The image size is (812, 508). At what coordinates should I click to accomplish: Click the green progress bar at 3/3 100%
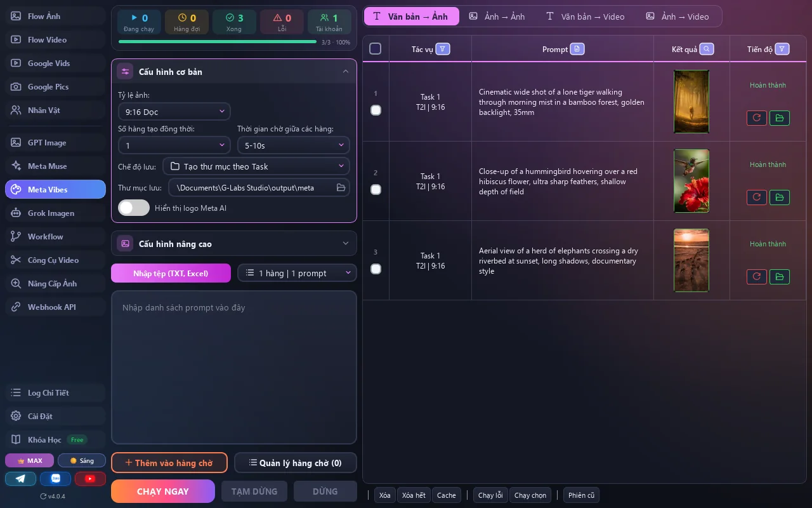[x=218, y=42]
